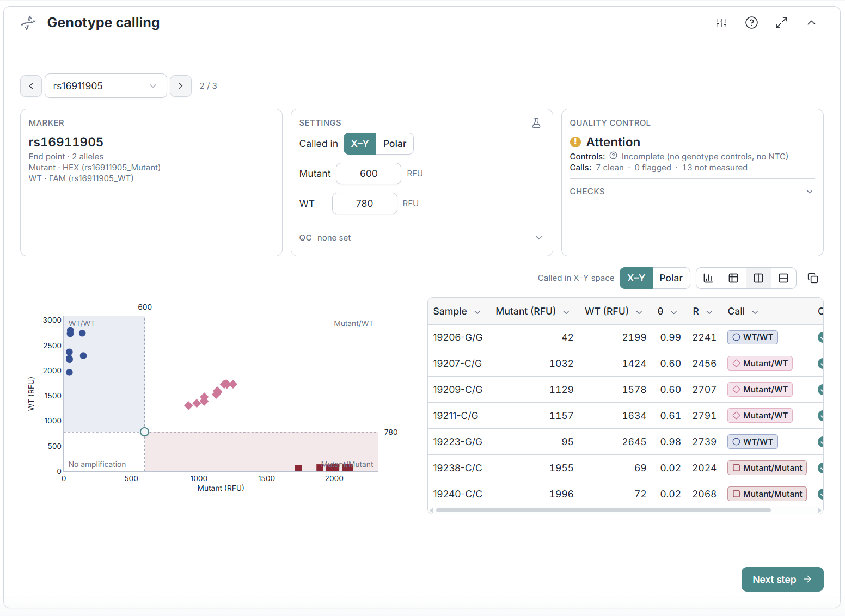The width and height of the screenshot is (845, 616).
Task: Expand the Genotype calling panel to fullscreen
Action: [781, 23]
